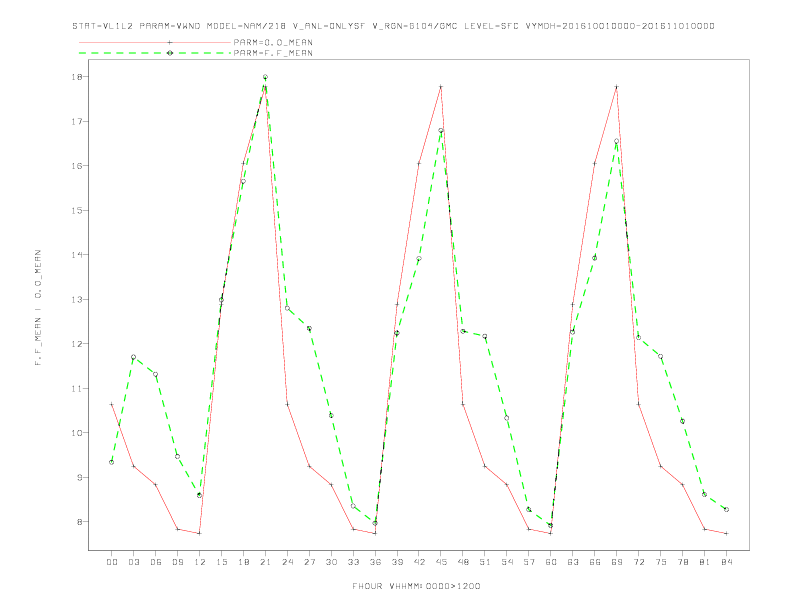This screenshot has height=612, width=792.
Task: Click x-axis tick label 54
Action: tap(507, 562)
